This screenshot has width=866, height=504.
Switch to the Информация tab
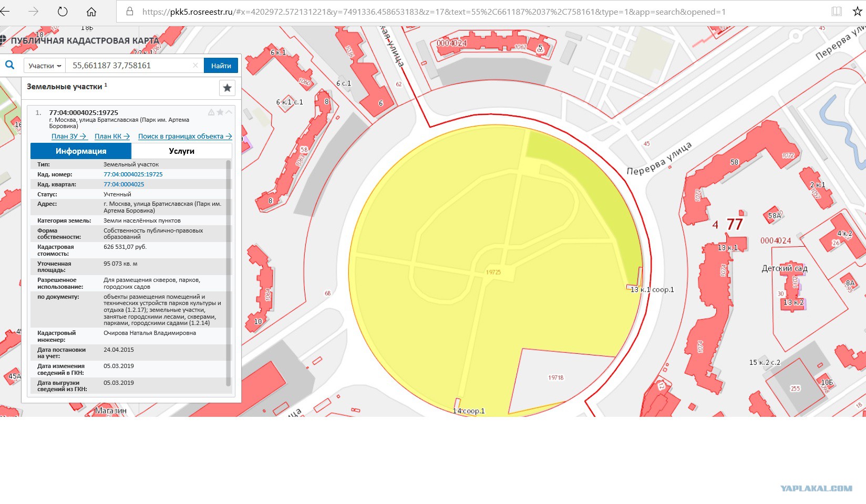81,151
